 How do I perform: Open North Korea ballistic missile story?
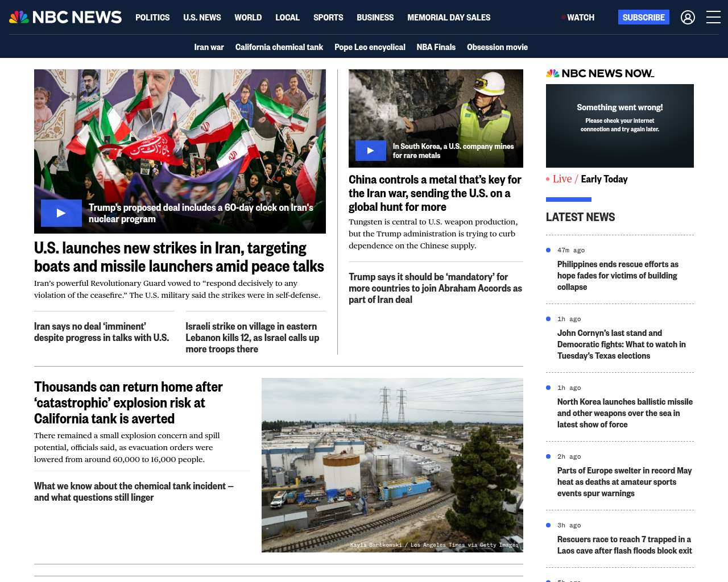tap(624, 413)
